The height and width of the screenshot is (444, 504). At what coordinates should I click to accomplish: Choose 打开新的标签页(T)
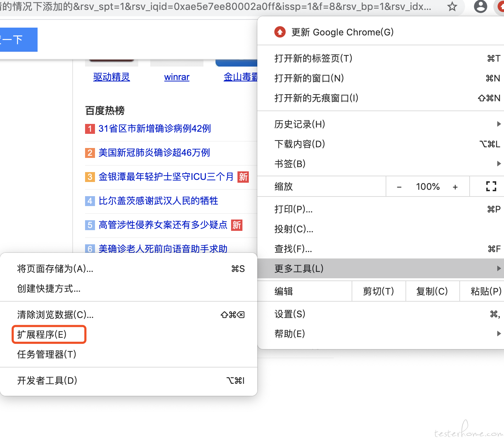click(381, 58)
